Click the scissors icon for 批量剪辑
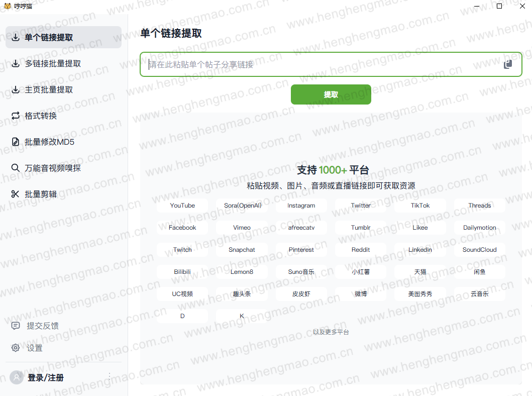Viewport: 532px width, 396px height. (x=16, y=194)
